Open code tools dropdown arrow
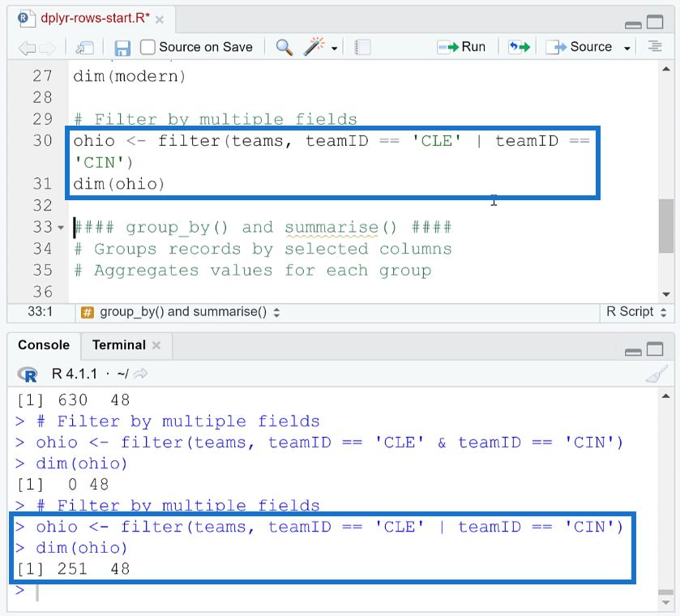680x616 pixels. (x=335, y=48)
